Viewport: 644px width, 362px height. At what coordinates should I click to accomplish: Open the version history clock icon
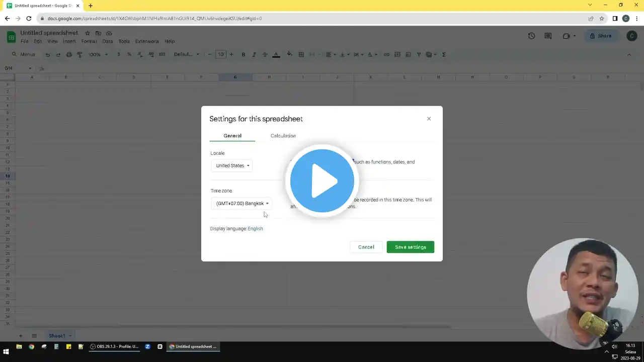pos(531,36)
